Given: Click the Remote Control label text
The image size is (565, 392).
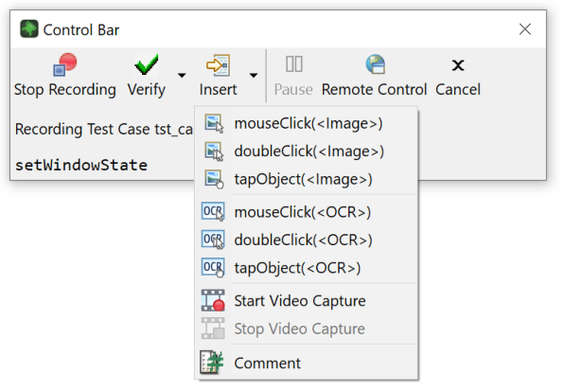Looking at the screenshot, I should click(x=374, y=89).
